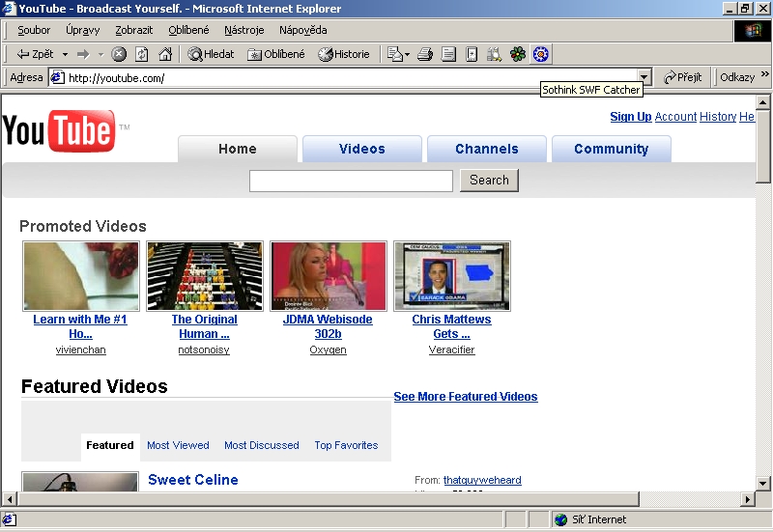Screen dimensions: 773x532
Task: Switch to the Home tab
Action: (x=238, y=149)
